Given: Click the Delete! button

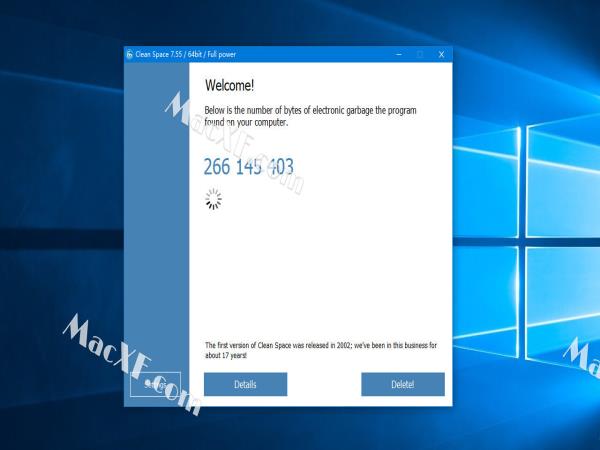Looking at the screenshot, I should point(403,384).
